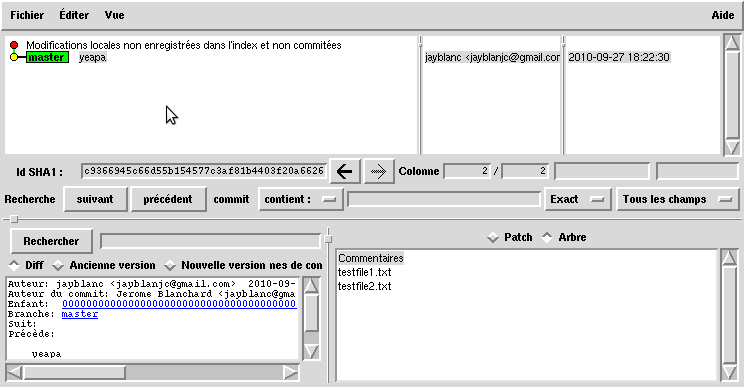Click into the Id SHA1 field
Viewport: 744px width, 387px height.
(204, 171)
